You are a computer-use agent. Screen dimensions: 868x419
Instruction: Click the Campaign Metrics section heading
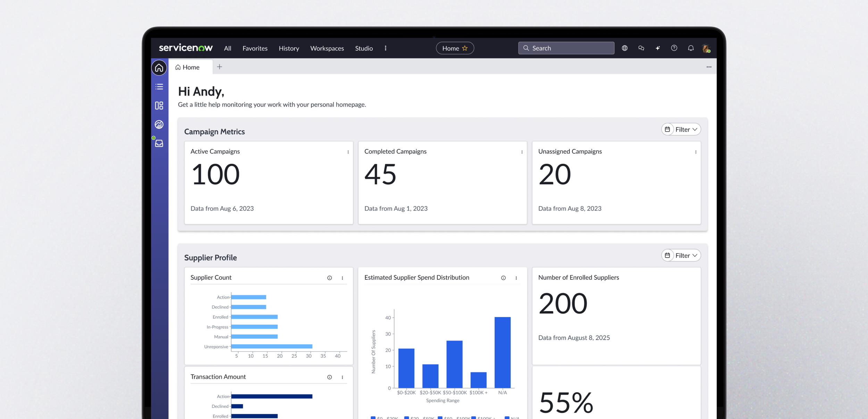[x=214, y=132]
